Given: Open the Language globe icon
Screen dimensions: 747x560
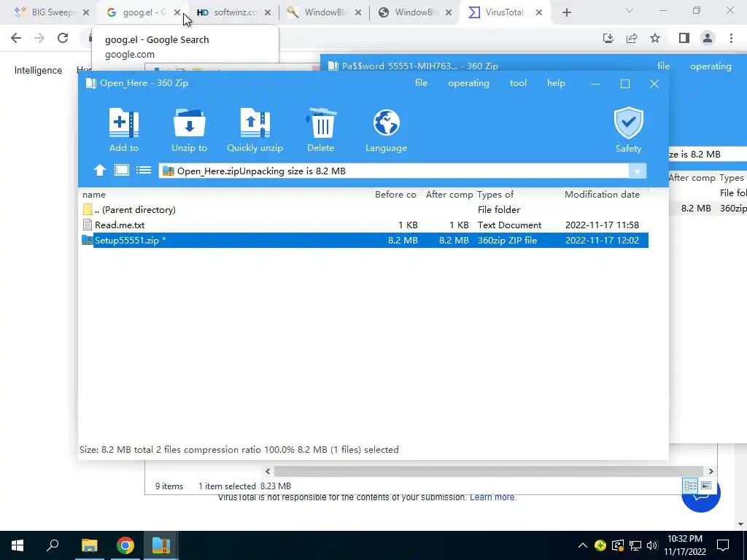Looking at the screenshot, I should pyautogui.click(x=386, y=130).
